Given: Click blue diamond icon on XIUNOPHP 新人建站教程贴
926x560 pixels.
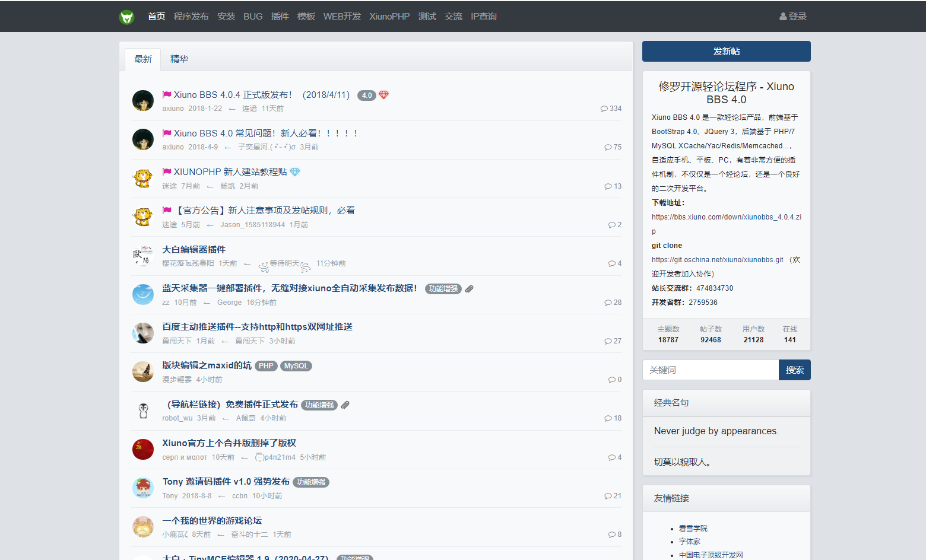Looking at the screenshot, I should (x=295, y=172).
